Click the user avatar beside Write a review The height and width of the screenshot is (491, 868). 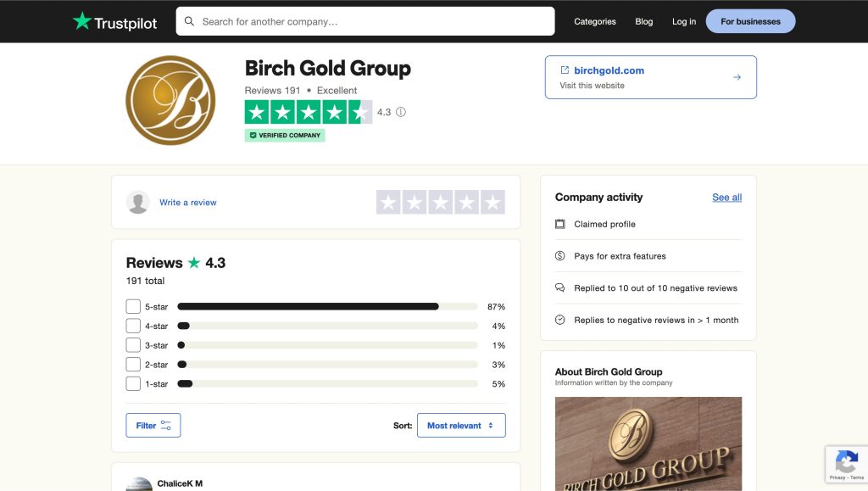pyautogui.click(x=138, y=203)
